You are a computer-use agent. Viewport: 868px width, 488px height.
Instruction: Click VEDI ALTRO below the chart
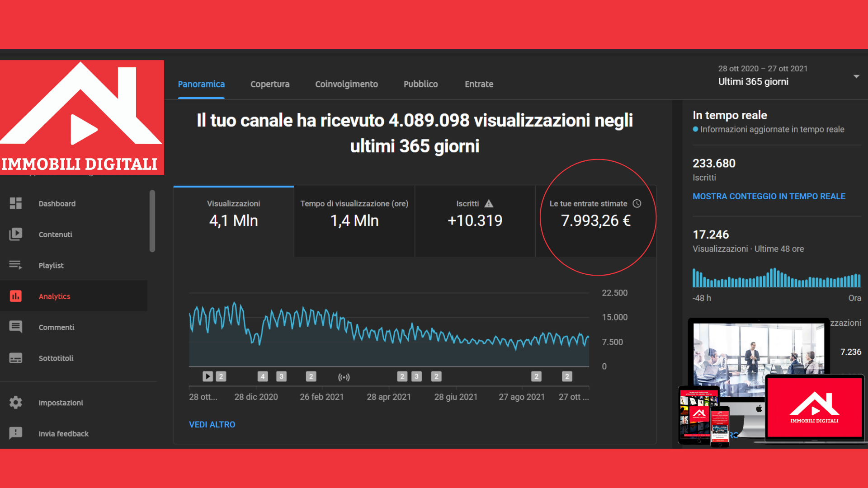coord(212,424)
